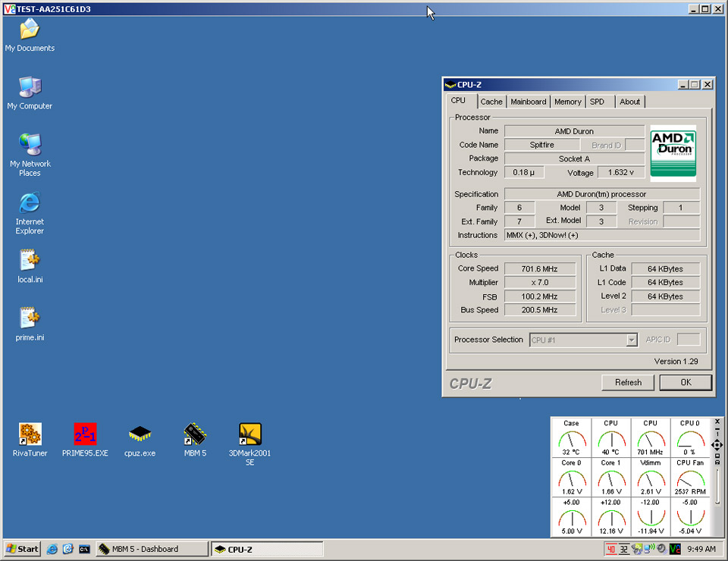Switch to the Cache tab

pyautogui.click(x=491, y=102)
